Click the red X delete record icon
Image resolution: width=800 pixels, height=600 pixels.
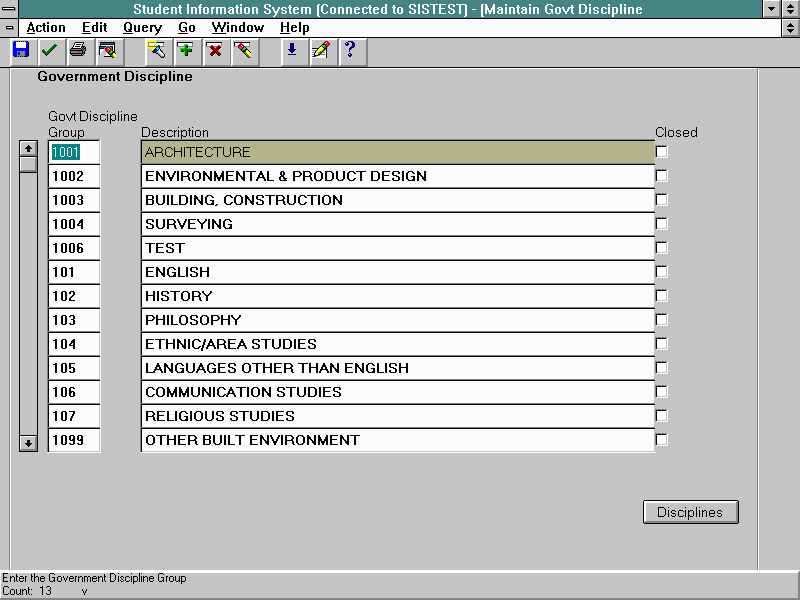(214, 50)
